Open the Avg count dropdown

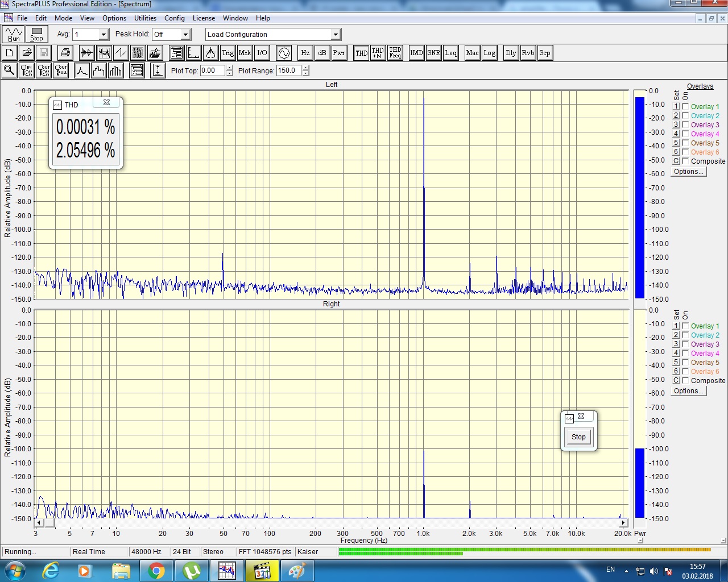click(x=104, y=35)
